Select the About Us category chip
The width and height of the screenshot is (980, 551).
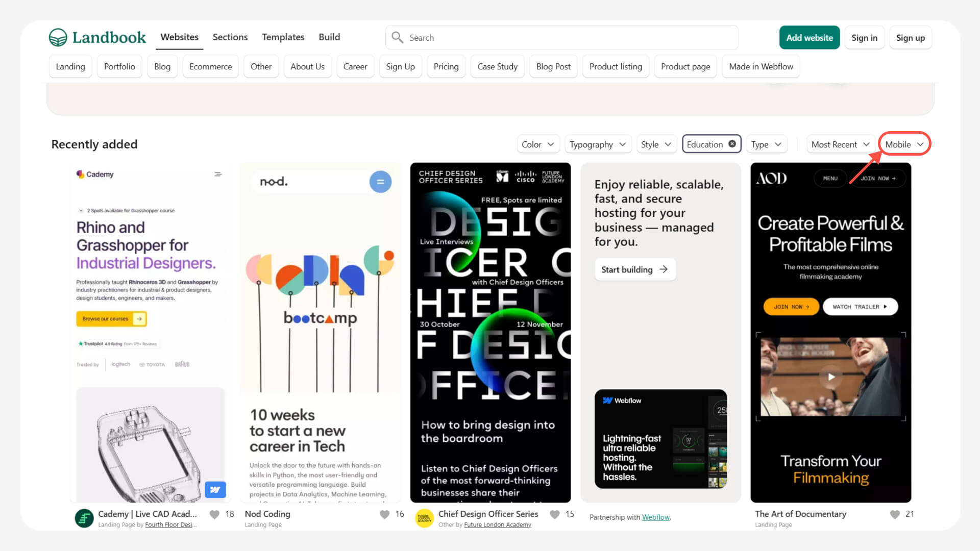coord(307,66)
